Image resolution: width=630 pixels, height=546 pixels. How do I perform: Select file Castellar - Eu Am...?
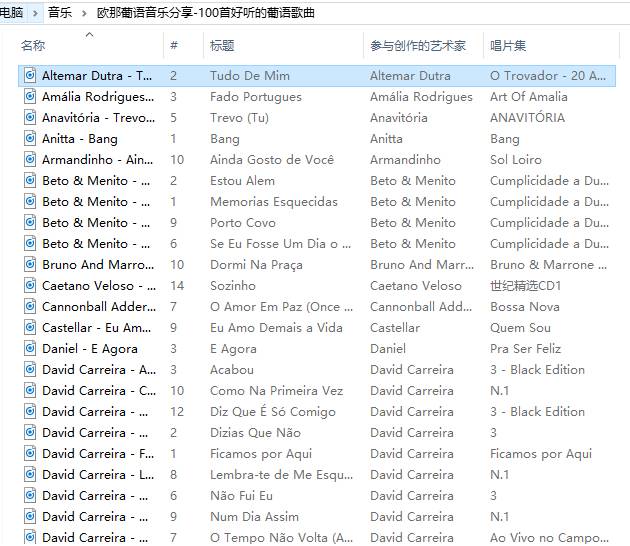tap(96, 327)
